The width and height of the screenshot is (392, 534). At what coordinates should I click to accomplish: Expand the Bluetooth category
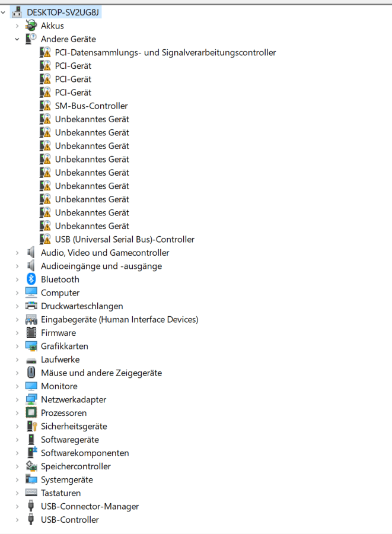click(17, 279)
